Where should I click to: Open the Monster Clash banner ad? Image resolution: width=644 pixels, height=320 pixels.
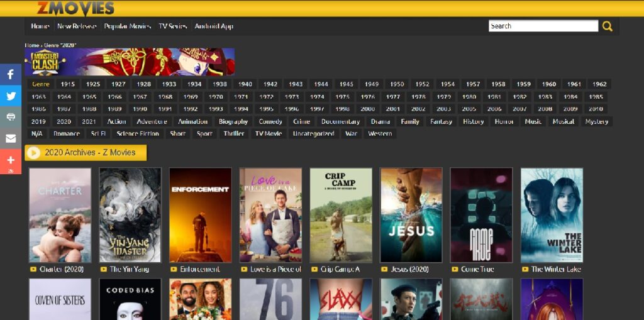(x=130, y=62)
